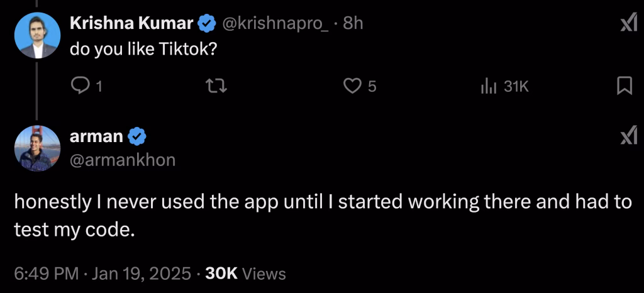This screenshot has height=293, width=644.
Task: Open Krishna Kumar's profile picture
Action: [36, 36]
